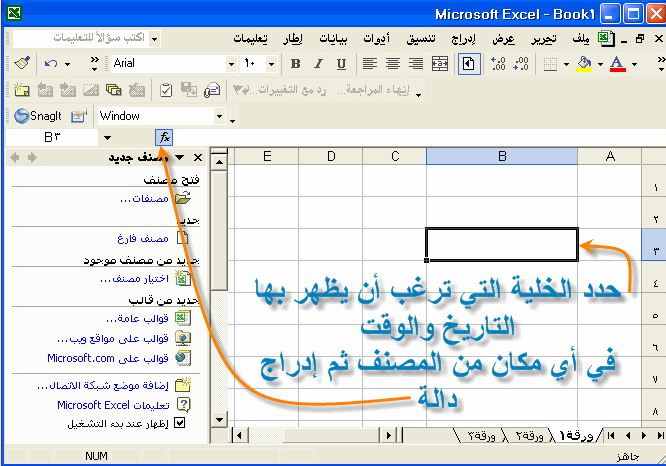Toggle the إظهار عند بدء التشغيل checkbox
Viewport: 666px width, 466px height.
(x=180, y=423)
